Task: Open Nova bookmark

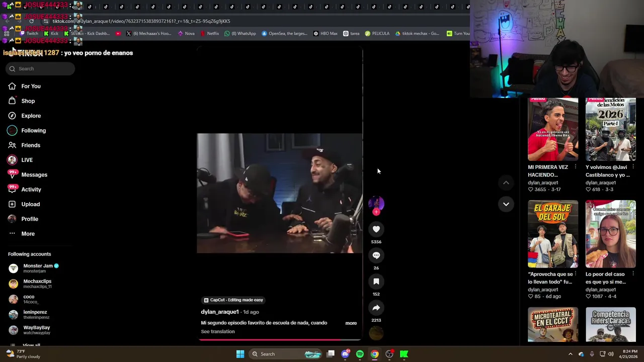Action: pos(186,34)
